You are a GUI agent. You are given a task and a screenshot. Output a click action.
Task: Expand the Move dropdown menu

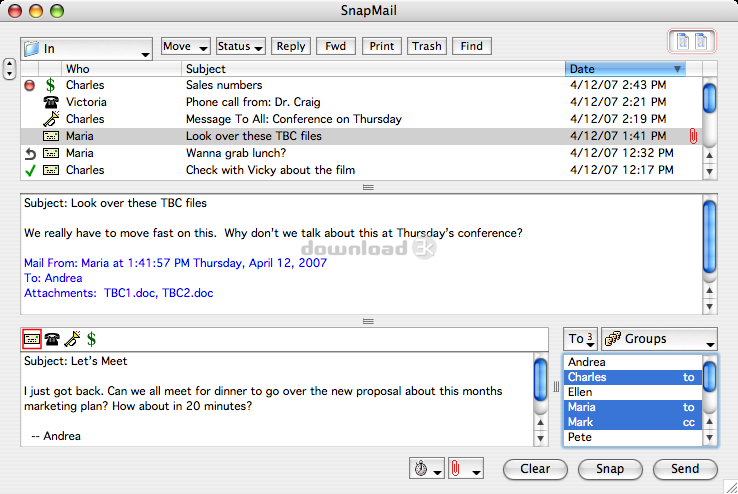pyautogui.click(x=185, y=46)
